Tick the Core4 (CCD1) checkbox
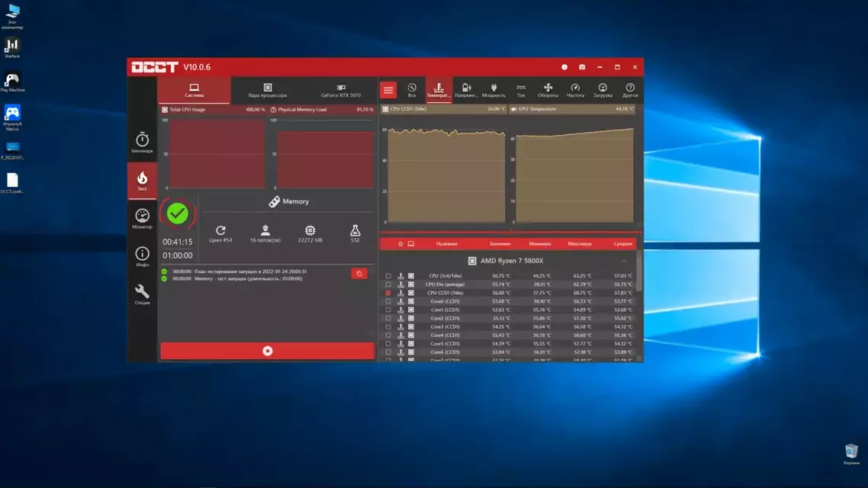This screenshot has height=488, width=868. click(x=388, y=335)
